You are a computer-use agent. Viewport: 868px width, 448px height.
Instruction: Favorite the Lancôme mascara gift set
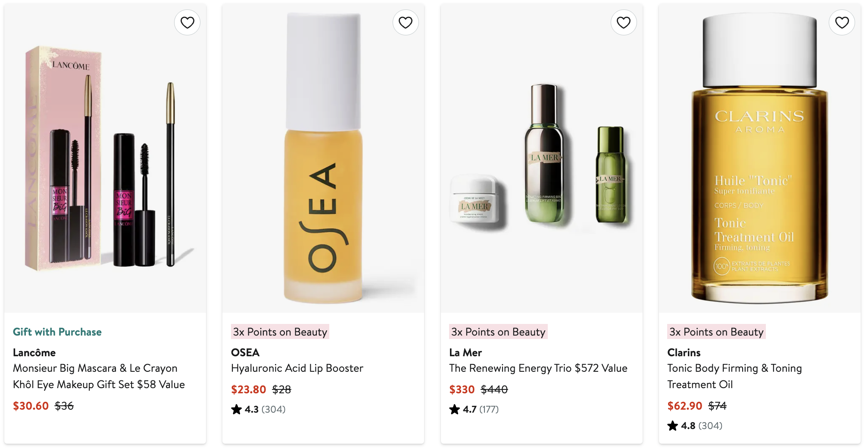(x=187, y=22)
